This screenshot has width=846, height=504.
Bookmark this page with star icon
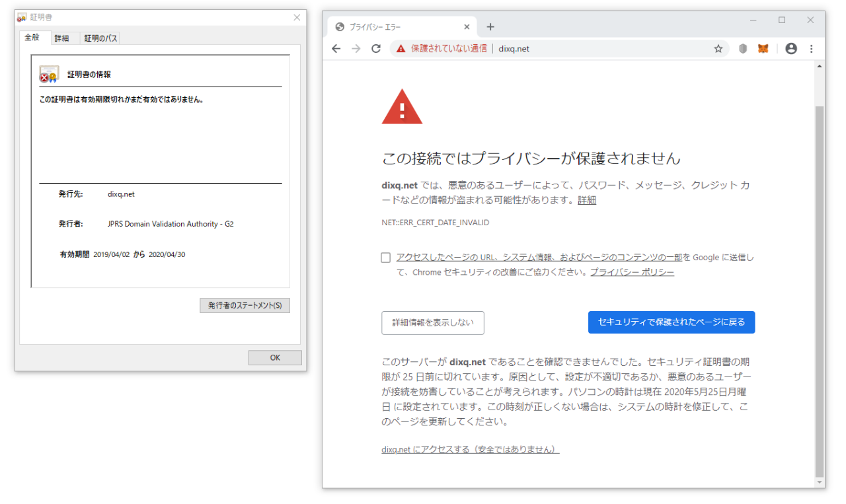tap(718, 49)
